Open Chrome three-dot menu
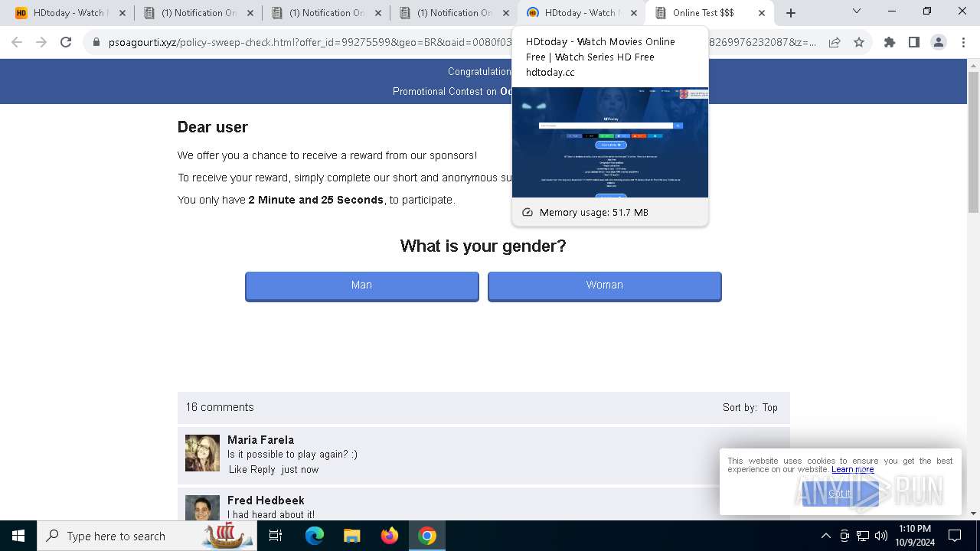The width and height of the screenshot is (980, 551). pos(962,43)
